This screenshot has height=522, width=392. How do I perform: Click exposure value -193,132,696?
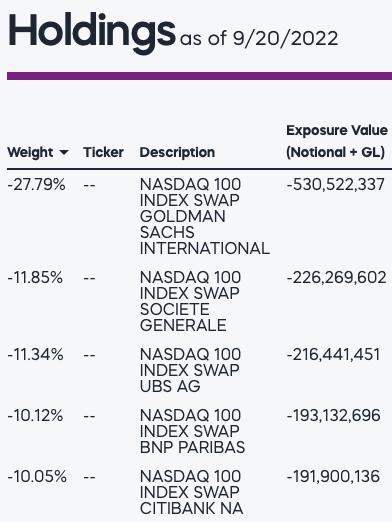[333, 416]
